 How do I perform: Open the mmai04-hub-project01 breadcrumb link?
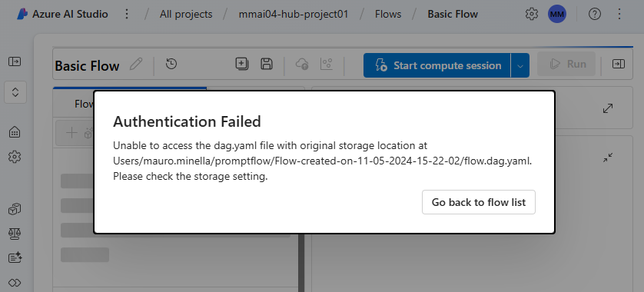tap(294, 15)
